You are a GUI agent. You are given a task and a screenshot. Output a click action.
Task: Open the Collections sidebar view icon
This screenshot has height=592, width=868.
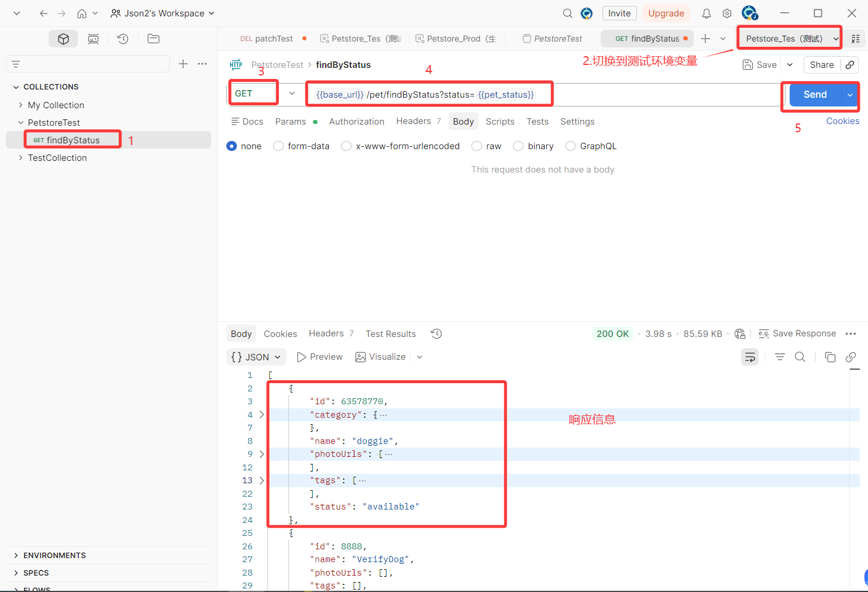click(63, 39)
